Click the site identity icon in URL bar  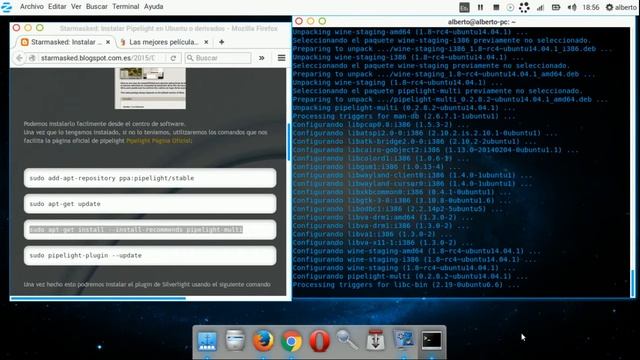pyautogui.click(x=32, y=58)
